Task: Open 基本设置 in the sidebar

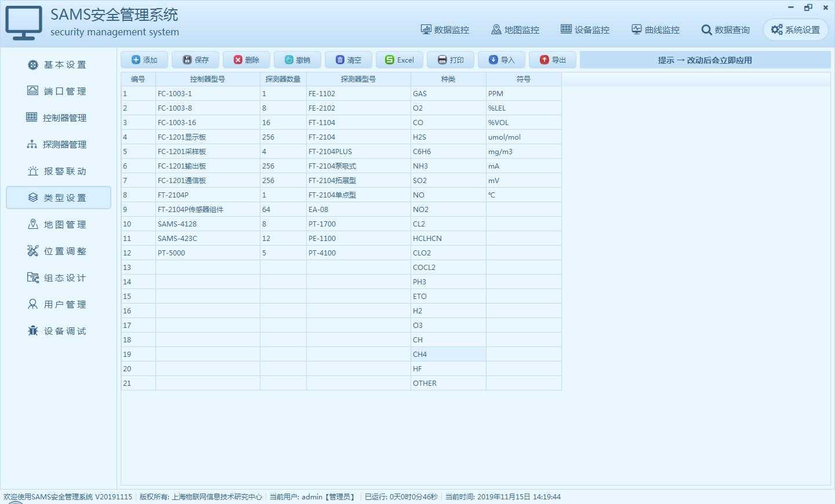Action: [x=58, y=64]
